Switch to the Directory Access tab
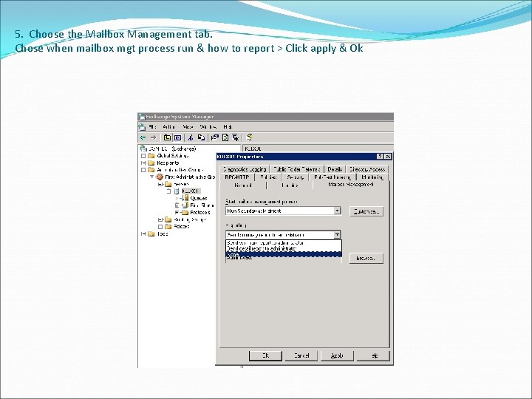The width and height of the screenshot is (532, 399). coord(367,169)
